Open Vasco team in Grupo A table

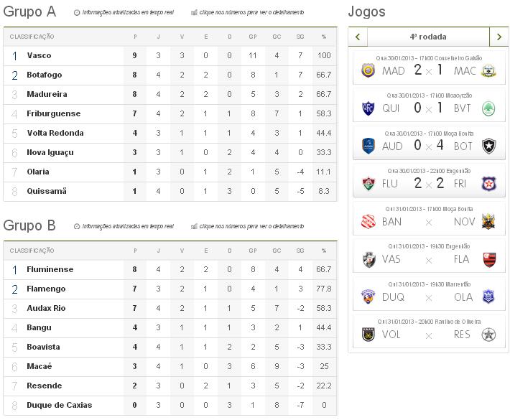(x=39, y=55)
